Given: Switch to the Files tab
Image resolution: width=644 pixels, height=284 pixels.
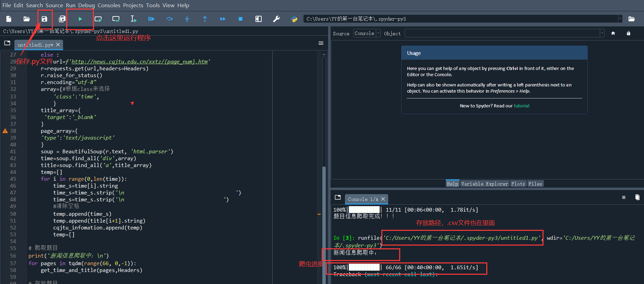Looking at the screenshot, I should pyautogui.click(x=535, y=184).
